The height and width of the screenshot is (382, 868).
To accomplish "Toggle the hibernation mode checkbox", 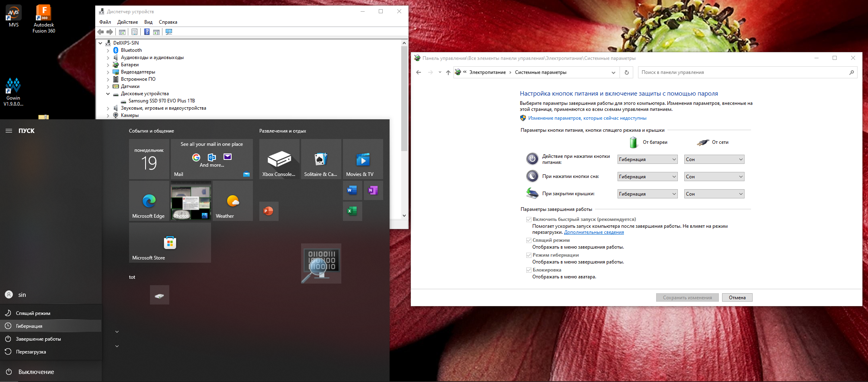I will (529, 255).
